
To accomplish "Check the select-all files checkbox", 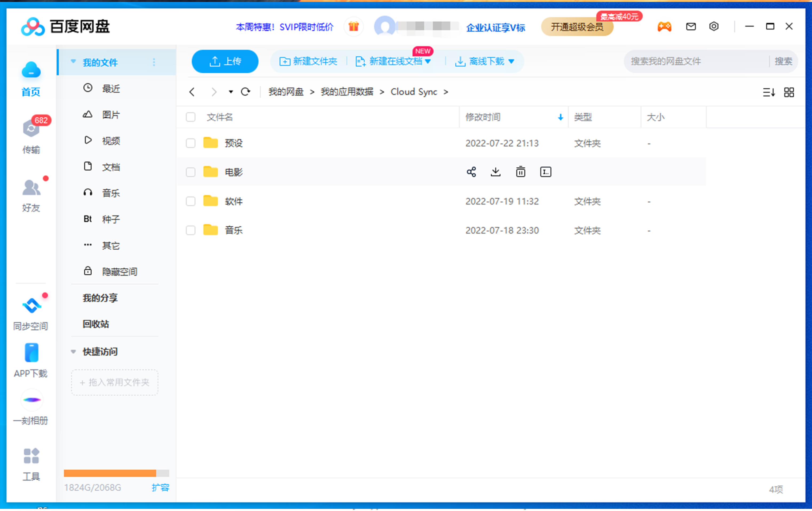I will 191,117.
